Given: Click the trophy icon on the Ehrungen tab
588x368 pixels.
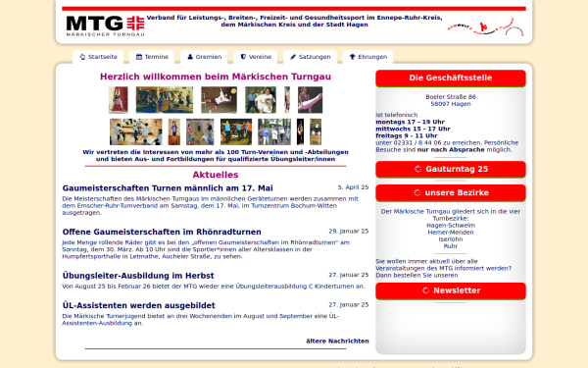Looking at the screenshot, I should (x=353, y=57).
